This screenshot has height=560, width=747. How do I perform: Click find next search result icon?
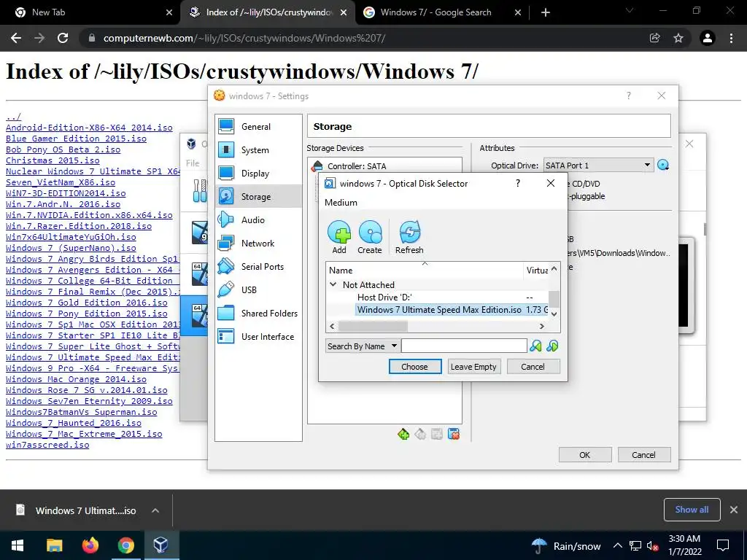(552, 346)
